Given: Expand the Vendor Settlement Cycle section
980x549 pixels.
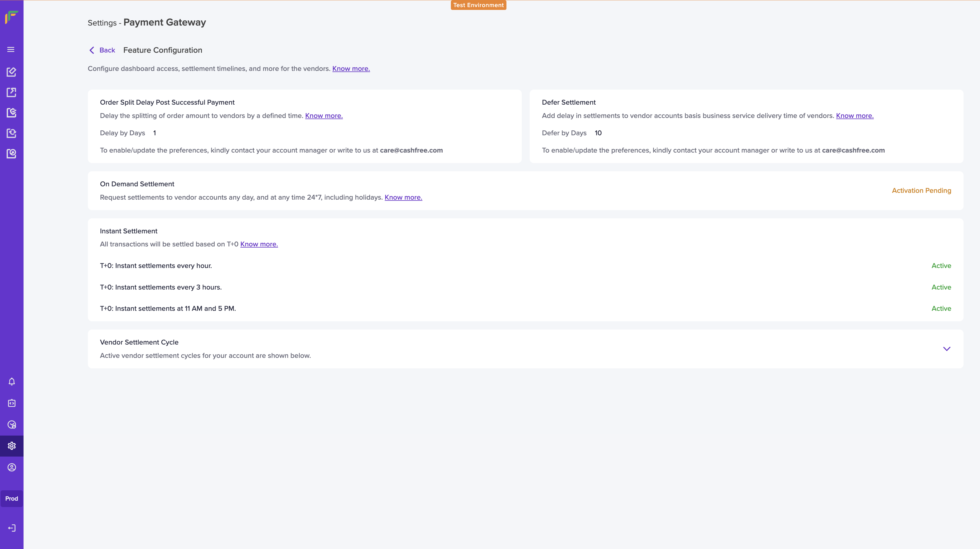Looking at the screenshot, I should point(947,349).
